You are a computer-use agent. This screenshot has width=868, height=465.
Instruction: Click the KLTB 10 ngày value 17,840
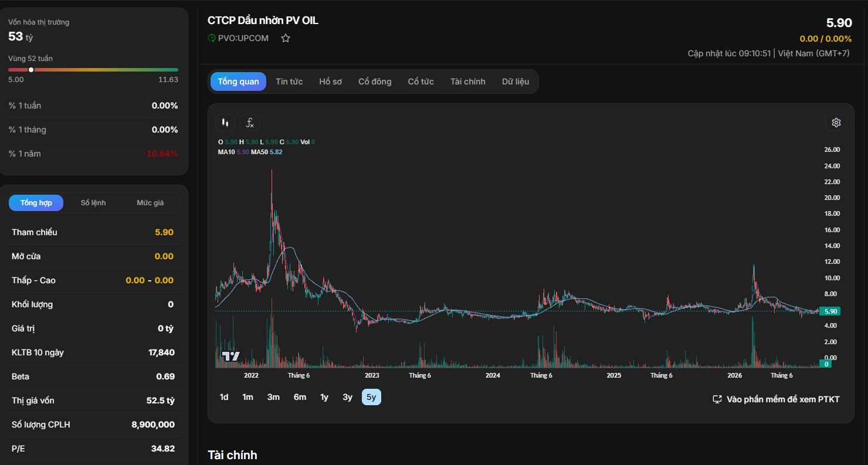click(161, 352)
